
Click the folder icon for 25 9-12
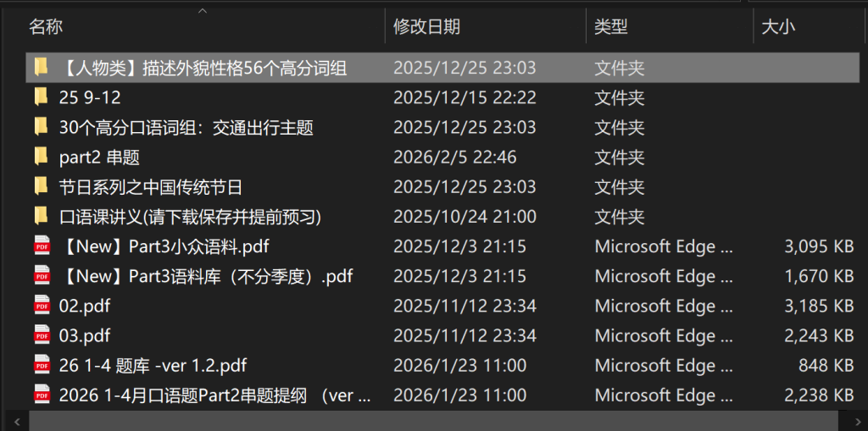41,97
